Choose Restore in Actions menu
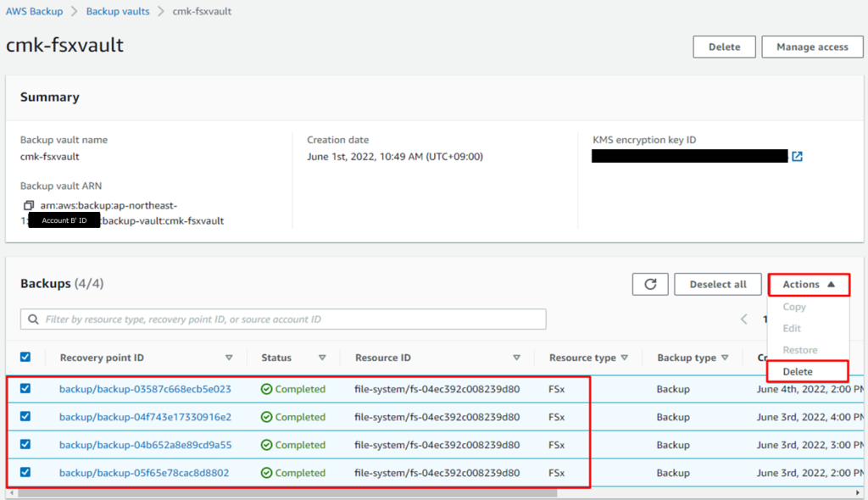The image size is (868, 500). click(800, 350)
